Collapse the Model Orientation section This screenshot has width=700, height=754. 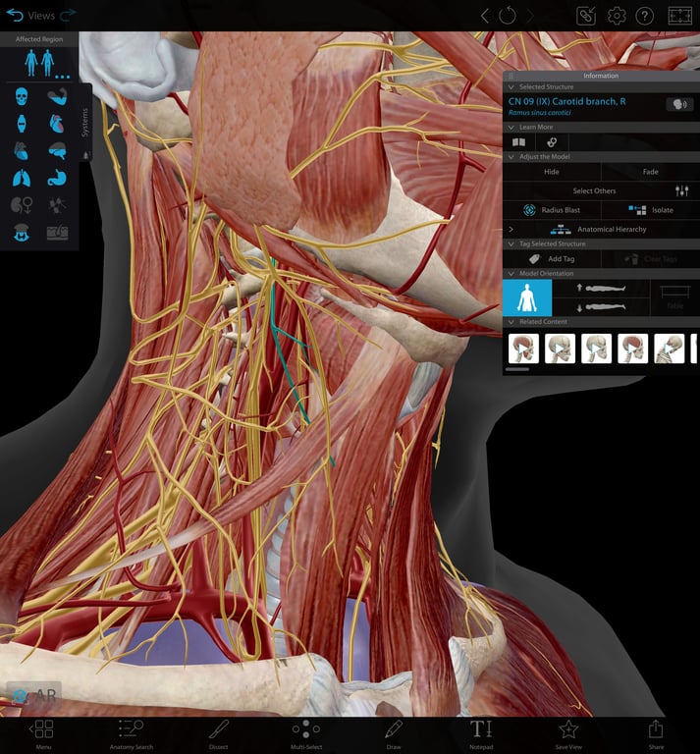click(x=512, y=274)
